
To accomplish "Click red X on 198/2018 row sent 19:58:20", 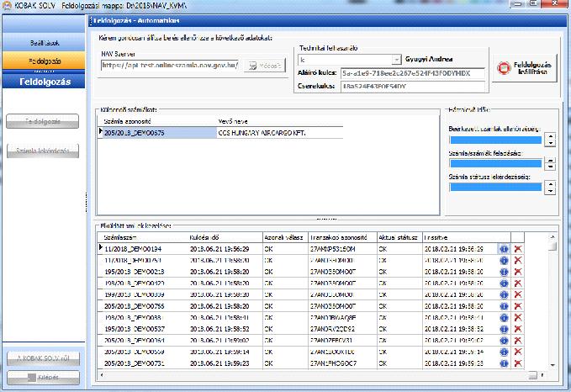I will (517, 283).
